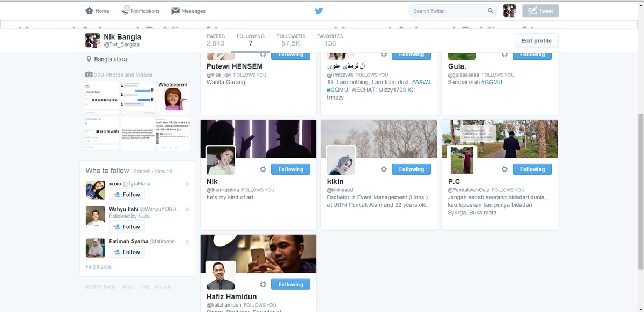Screen dimensions: 644x312
Task: Open xoxo TyraHaha avatar
Action: click(x=96, y=190)
